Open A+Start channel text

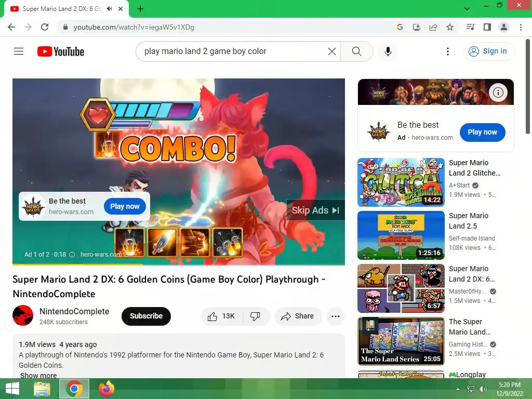click(x=459, y=185)
